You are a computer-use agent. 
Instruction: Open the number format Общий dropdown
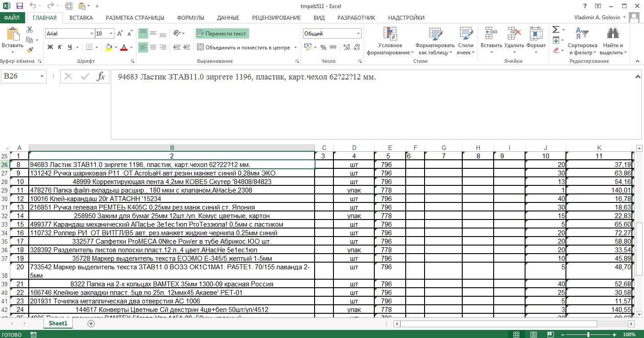pos(359,34)
